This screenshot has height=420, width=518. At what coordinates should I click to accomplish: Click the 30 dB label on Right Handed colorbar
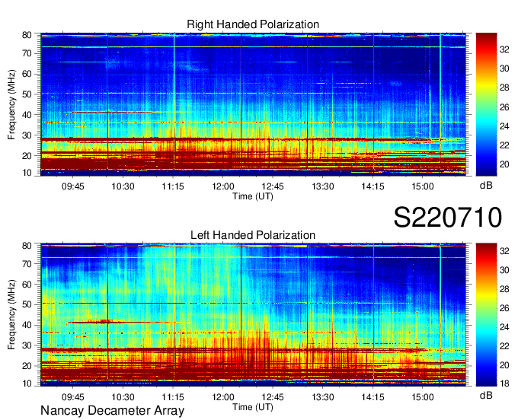(x=504, y=68)
